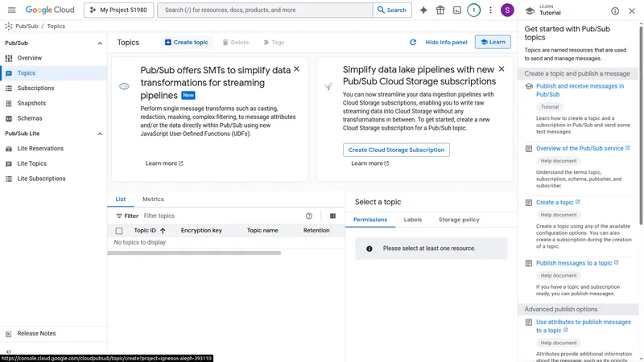
Task: Collapse the Pub/Sub Lite sidebar section
Action: tap(100, 134)
